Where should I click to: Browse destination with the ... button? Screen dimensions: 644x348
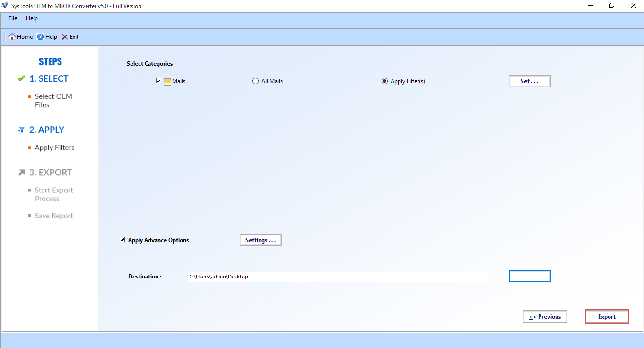(530, 277)
